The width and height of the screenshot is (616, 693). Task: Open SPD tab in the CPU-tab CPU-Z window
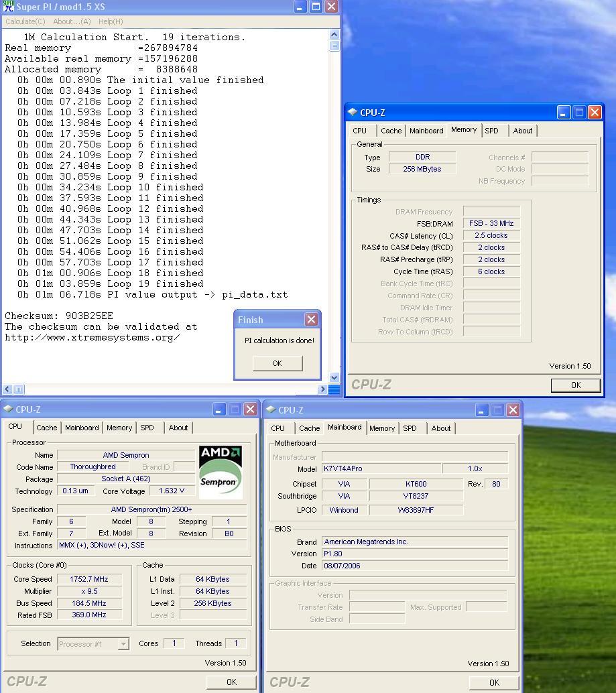(x=147, y=428)
